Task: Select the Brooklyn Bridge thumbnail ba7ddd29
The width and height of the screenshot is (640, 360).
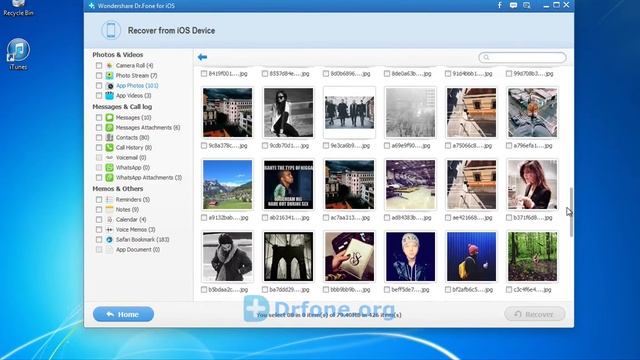Action: (x=288, y=257)
